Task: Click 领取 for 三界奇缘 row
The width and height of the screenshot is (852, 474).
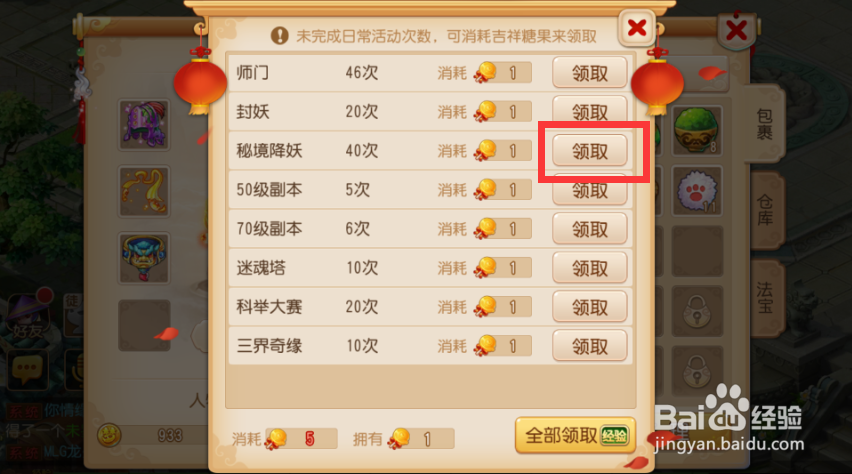Action: 590,346
